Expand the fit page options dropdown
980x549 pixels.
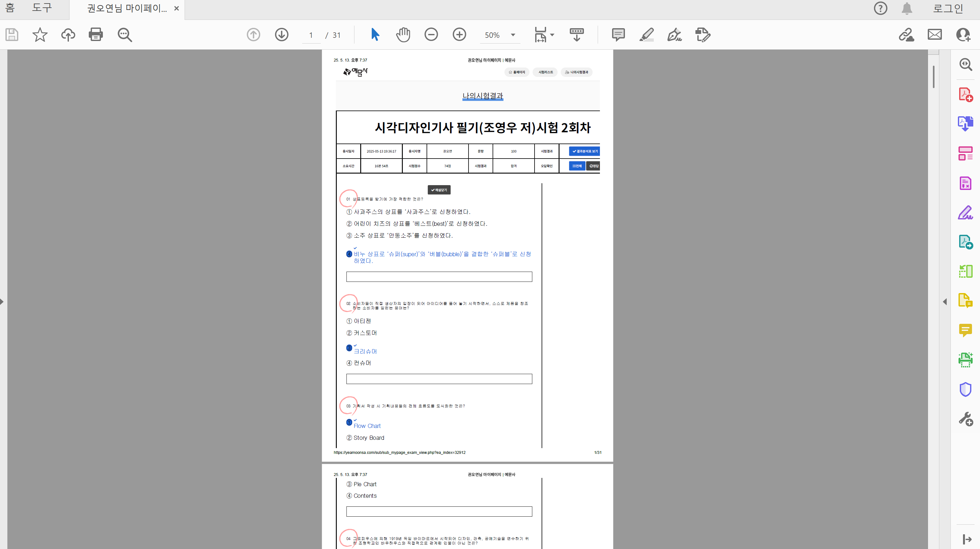coord(552,35)
